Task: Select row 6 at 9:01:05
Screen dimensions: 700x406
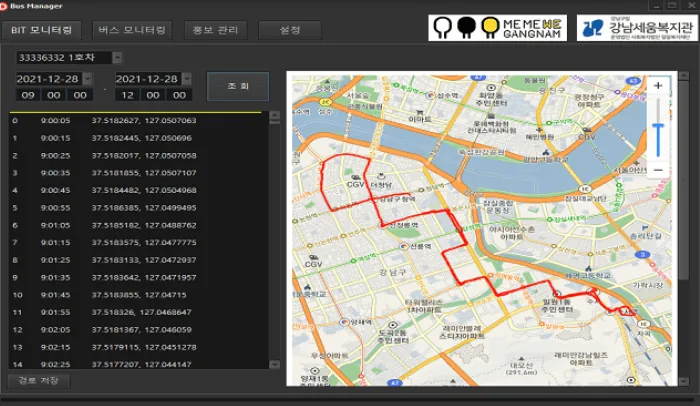Action: (138, 225)
